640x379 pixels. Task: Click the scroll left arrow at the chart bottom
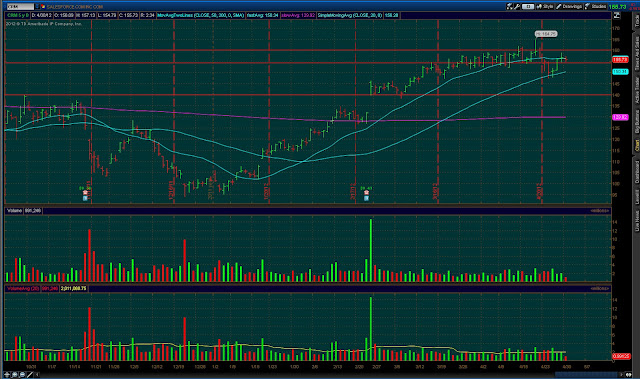pos(37,374)
